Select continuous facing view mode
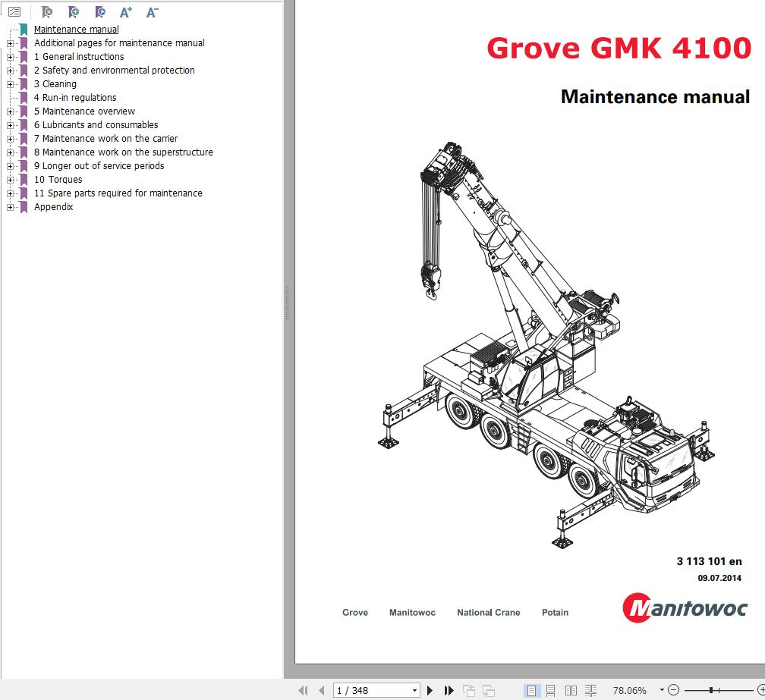The image size is (765, 700). point(590,690)
